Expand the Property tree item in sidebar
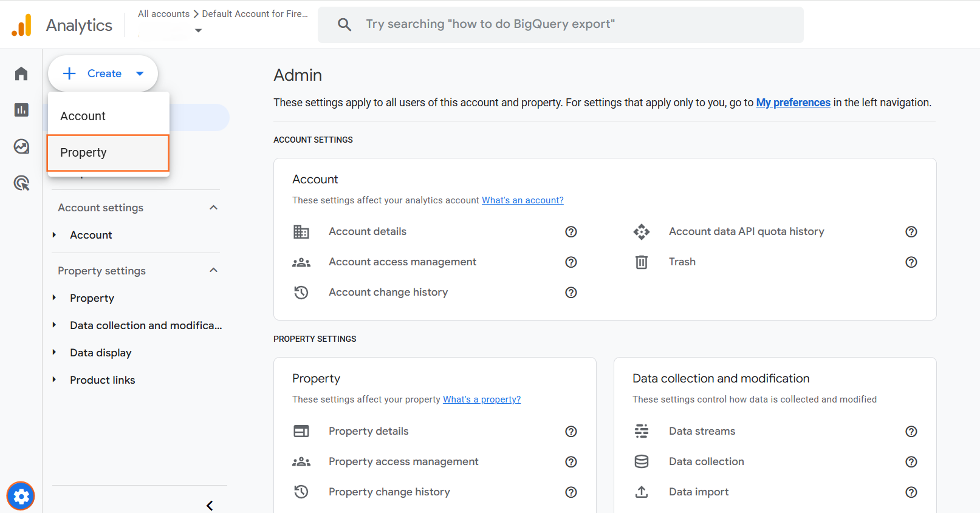The image size is (980, 513). click(54, 297)
